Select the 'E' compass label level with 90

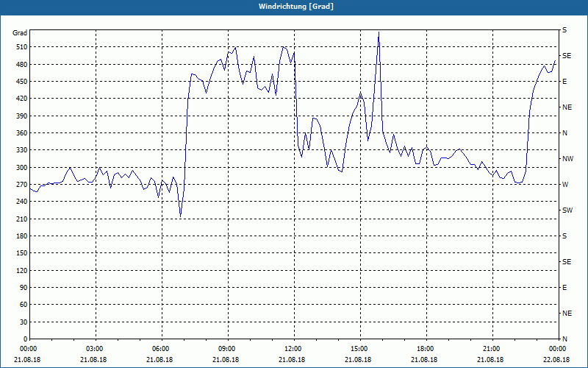[x=564, y=288]
